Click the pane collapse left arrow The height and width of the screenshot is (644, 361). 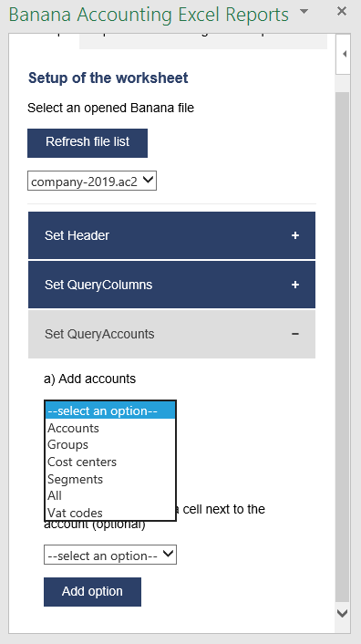[344, 54]
